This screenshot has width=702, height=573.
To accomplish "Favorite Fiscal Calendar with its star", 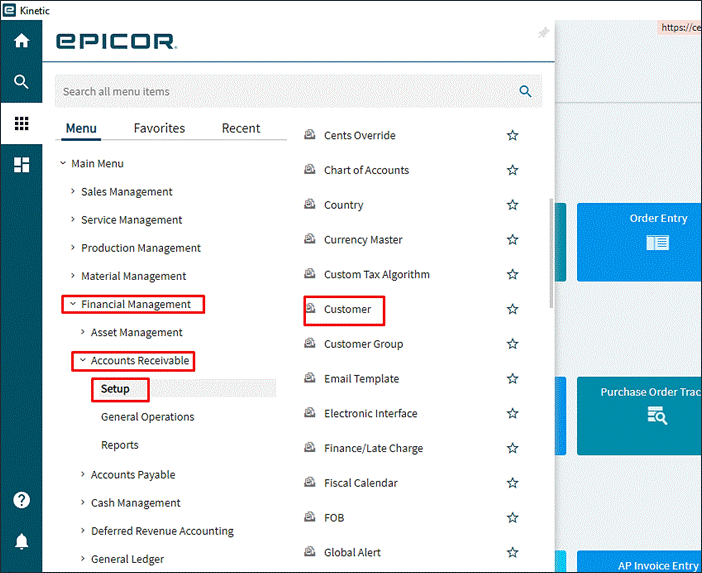I will tap(513, 483).
